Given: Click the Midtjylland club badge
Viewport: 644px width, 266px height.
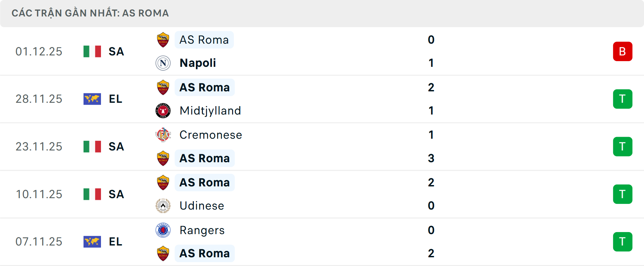Looking at the screenshot, I should click(x=163, y=110).
